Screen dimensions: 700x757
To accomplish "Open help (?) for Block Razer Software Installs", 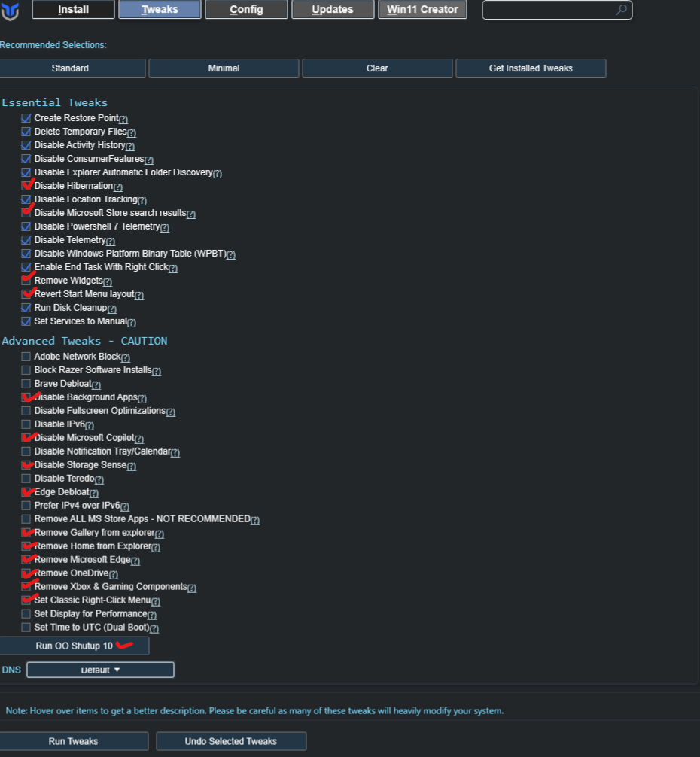I will pyautogui.click(x=157, y=371).
